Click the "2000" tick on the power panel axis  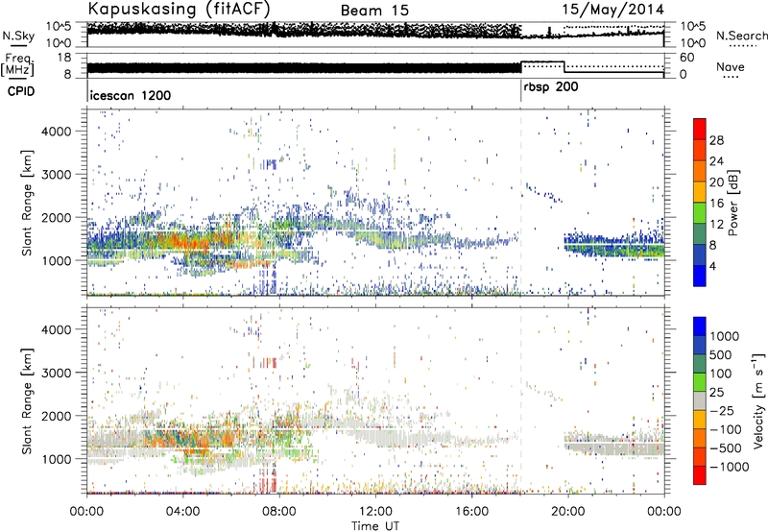coord(57,217)
